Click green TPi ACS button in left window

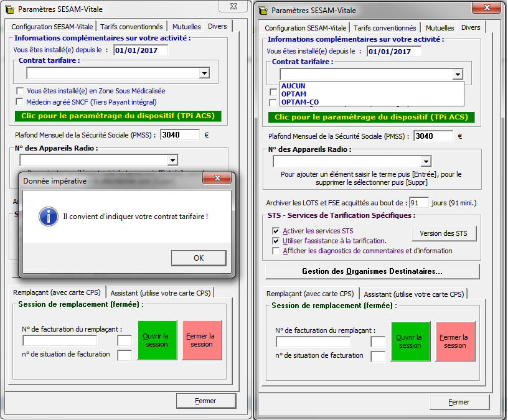(118, 116)
